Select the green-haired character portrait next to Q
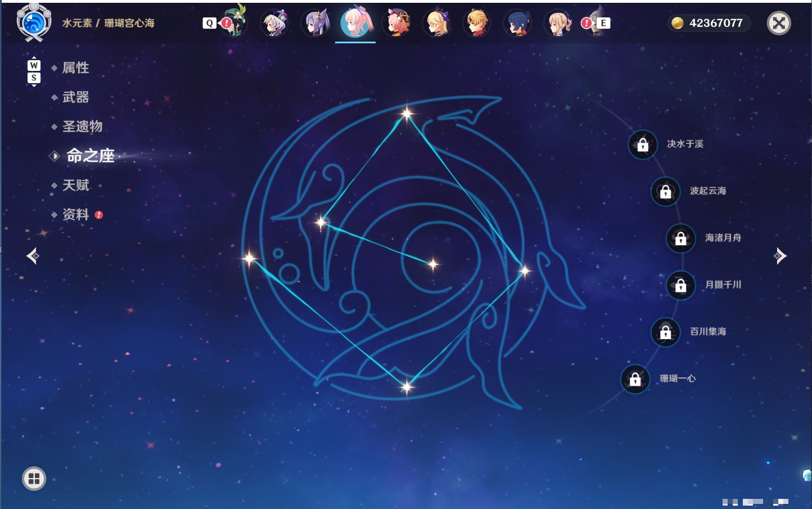812x509 pixels. 234,21
